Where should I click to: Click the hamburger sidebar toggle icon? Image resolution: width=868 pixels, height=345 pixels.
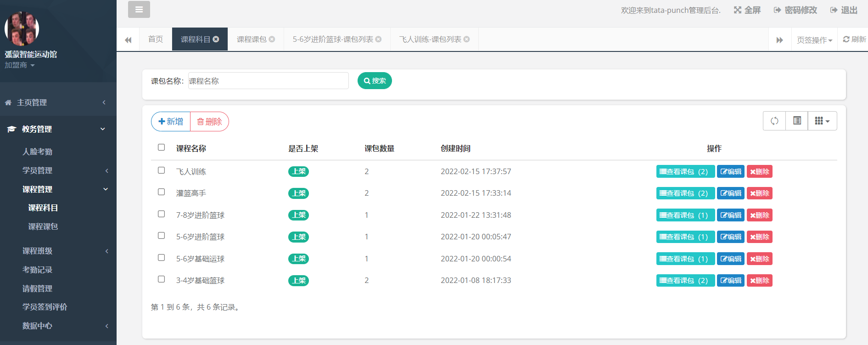pyautogui.click(x=139, y=10)
